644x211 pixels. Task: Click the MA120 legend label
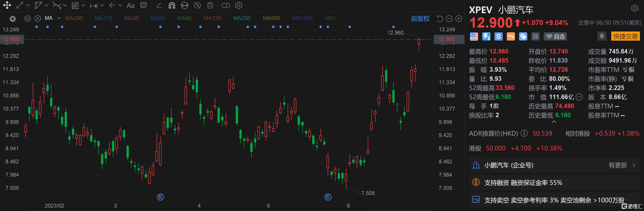click(x=213, y=18)
